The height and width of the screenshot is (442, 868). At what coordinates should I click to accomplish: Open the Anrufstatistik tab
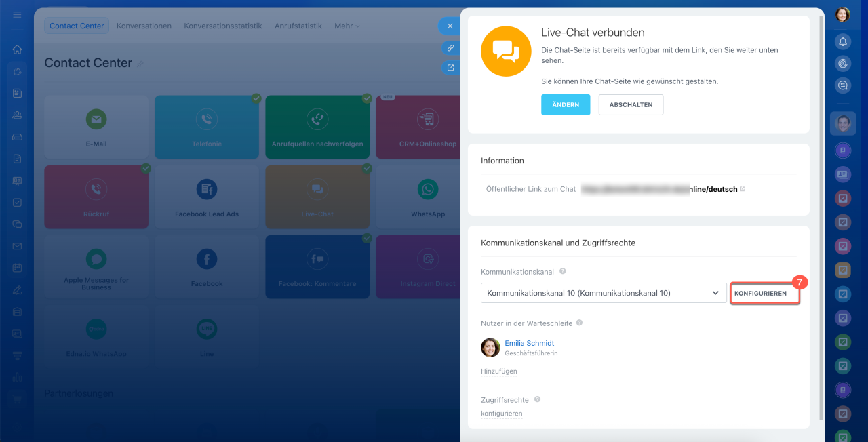coord(298,26)
